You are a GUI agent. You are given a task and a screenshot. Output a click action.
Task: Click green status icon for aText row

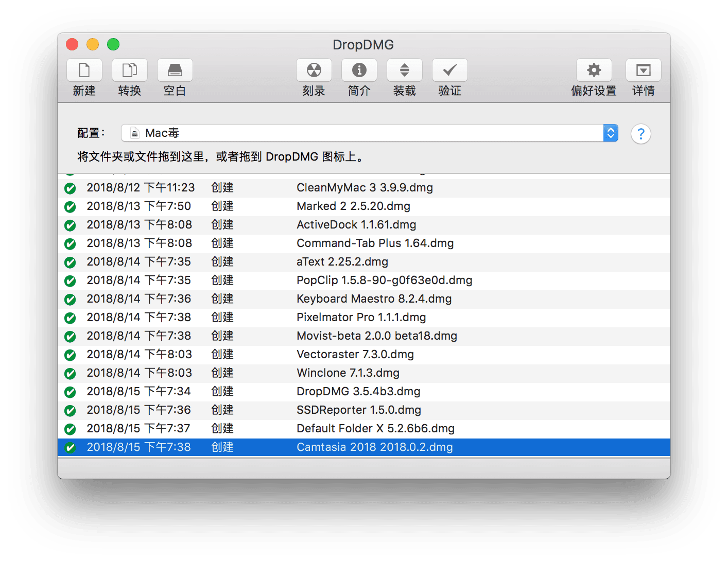[x=70, y=262]
